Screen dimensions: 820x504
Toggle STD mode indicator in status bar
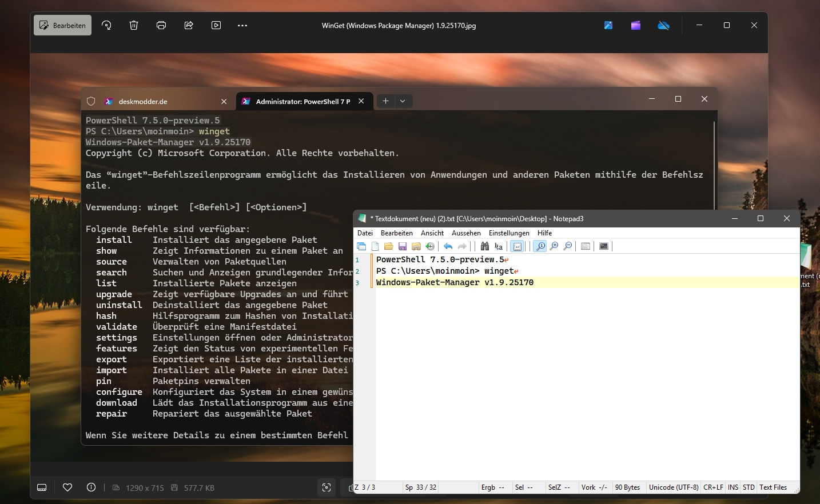(x=749, y=487)
